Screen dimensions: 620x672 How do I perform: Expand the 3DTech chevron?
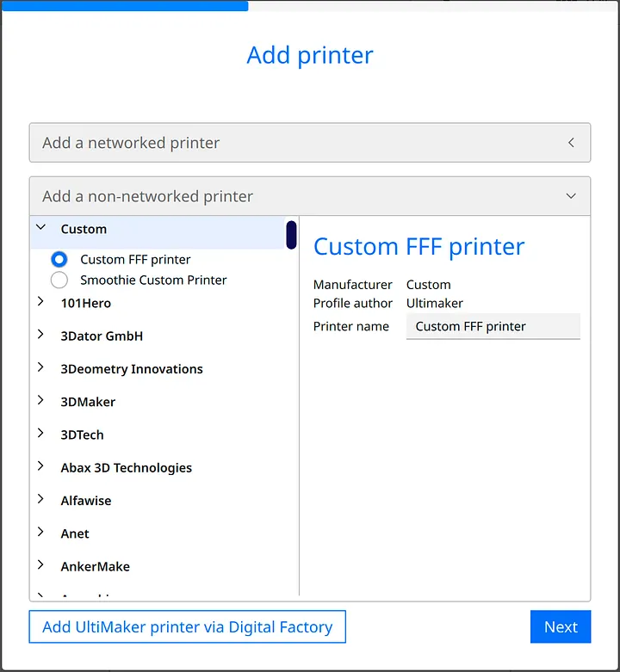40,434
